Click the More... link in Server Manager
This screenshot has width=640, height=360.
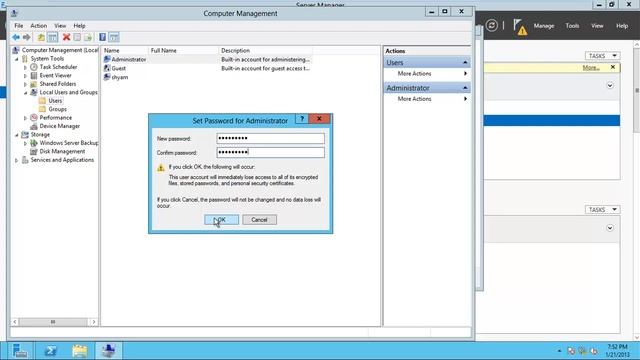click(591, 67)
